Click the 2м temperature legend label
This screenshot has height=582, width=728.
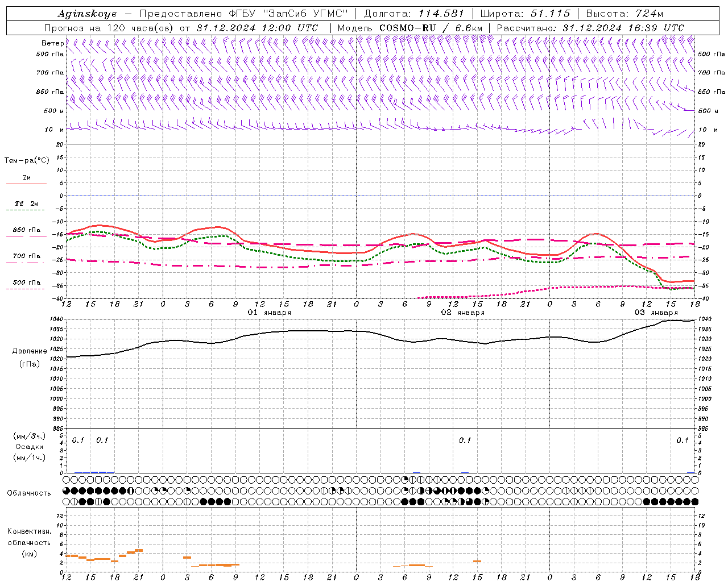pos(27,177)
